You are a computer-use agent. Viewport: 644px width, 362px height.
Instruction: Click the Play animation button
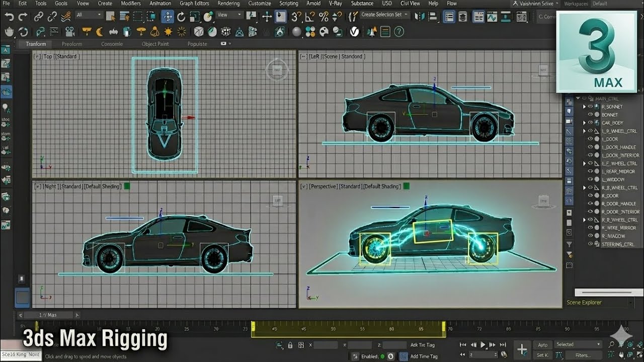[x=484, y=345]
